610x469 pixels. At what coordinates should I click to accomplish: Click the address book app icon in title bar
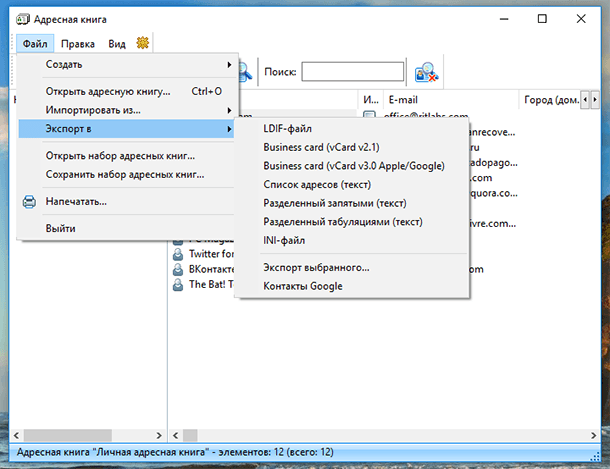pos(23,19)
